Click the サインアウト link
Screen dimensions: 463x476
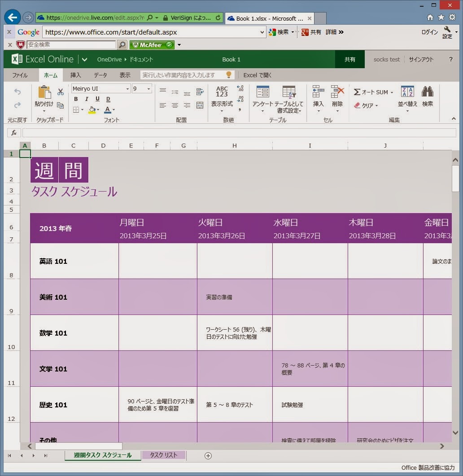421,59
